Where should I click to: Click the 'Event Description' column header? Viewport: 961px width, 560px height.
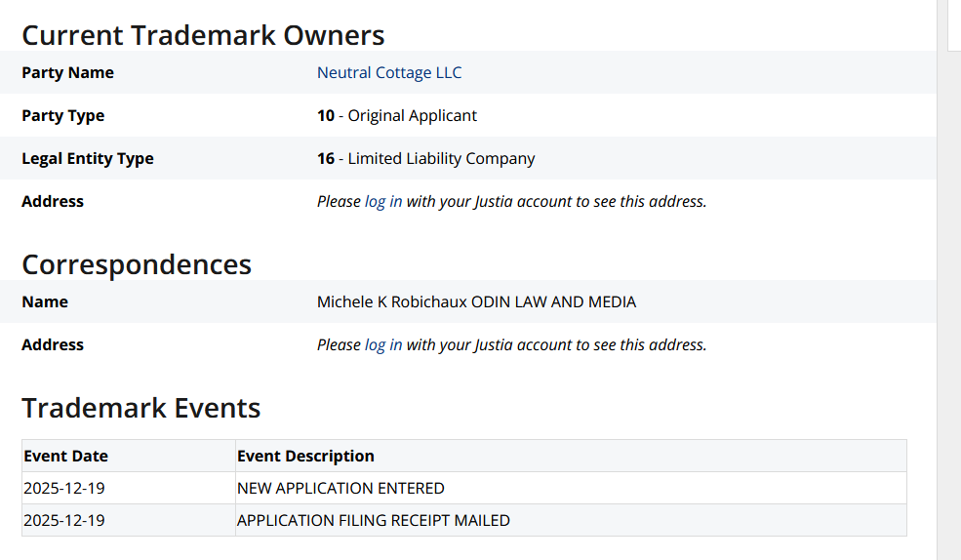point(571,456)
